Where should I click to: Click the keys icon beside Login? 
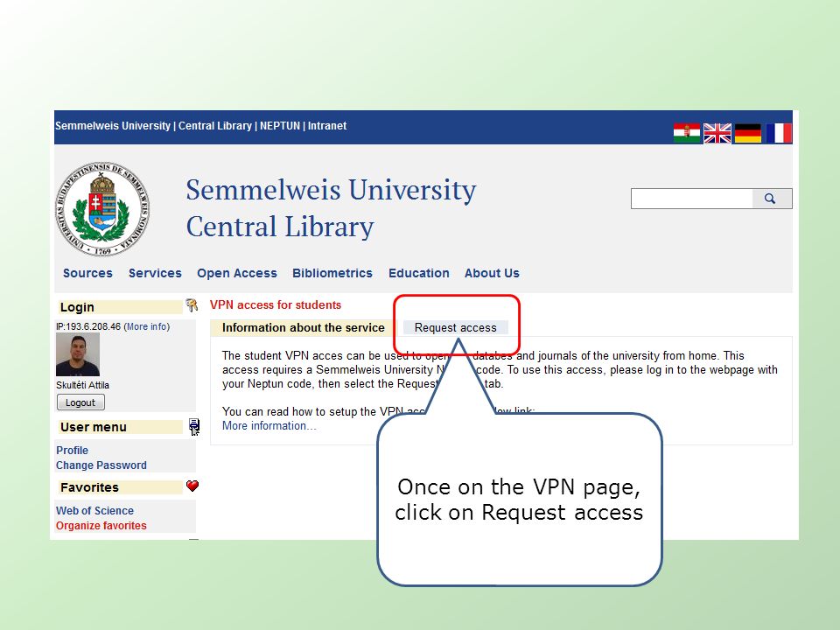[x=192, y=305]
